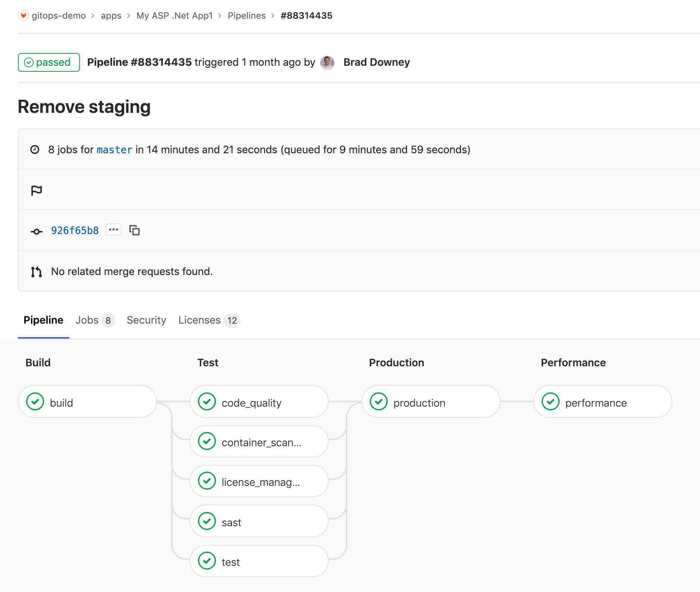The width and height of the screenshot is (700, 592).
Task: Select the Pipeline tab
Action: (x=43, y=320)
